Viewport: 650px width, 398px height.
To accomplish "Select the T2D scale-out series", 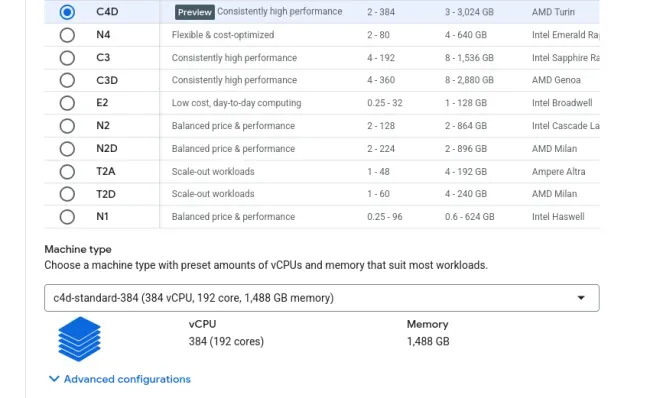I will pyautogui.click(x=67, y=194).
